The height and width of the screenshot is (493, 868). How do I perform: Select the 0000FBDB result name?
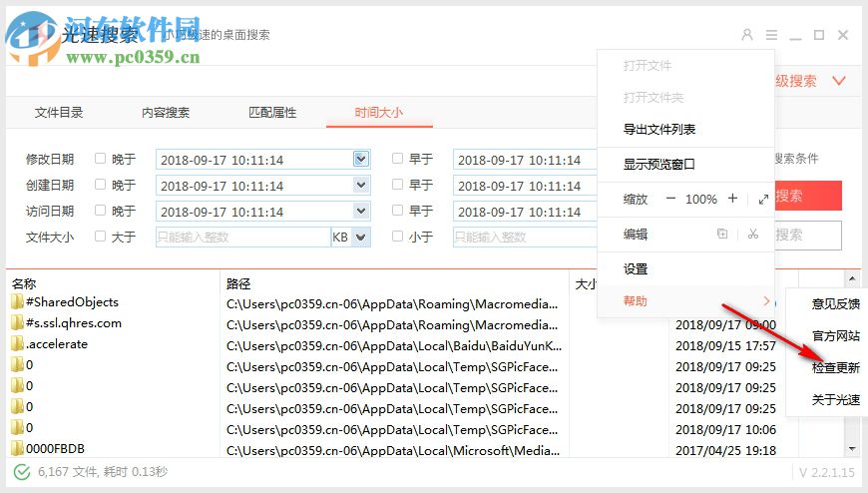pyautogui.click(x=55, y=449)
